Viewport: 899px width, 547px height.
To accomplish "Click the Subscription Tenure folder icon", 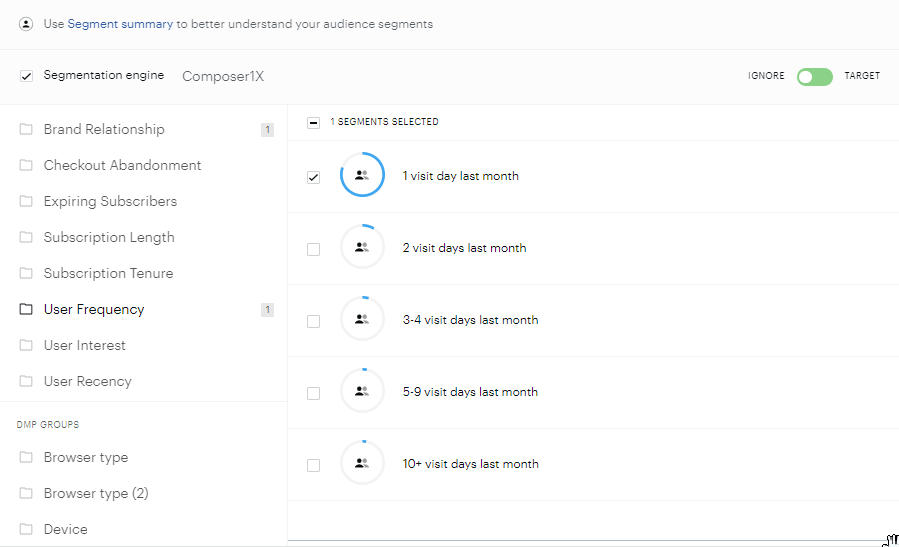I will coord(26,273).
